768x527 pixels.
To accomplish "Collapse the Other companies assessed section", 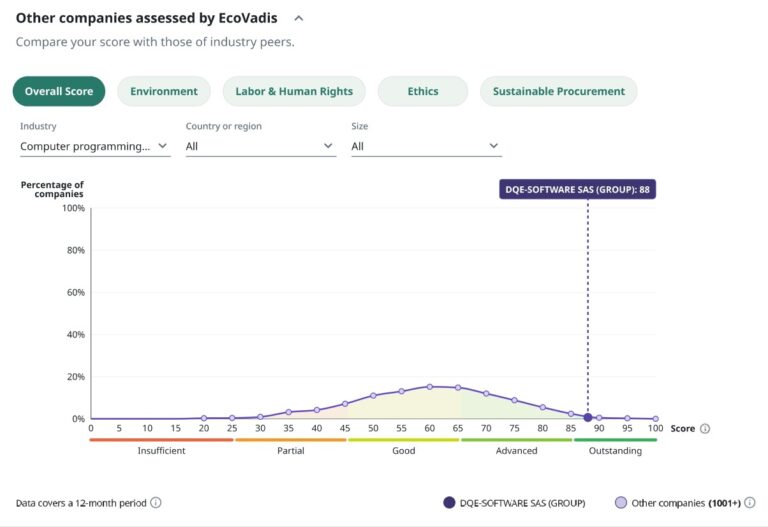I will point(298,18).
